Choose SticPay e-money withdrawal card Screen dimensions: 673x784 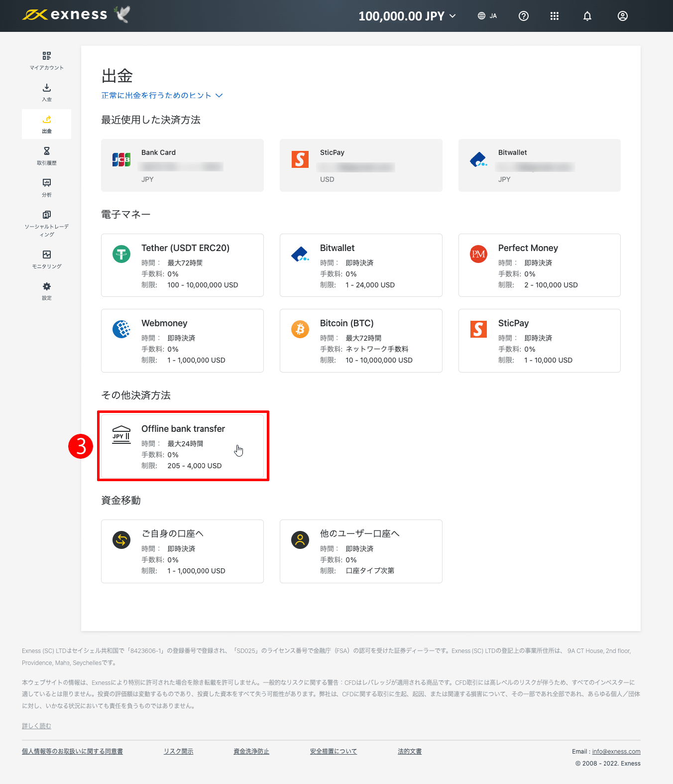pyautogui.click(x=540, y=341)
